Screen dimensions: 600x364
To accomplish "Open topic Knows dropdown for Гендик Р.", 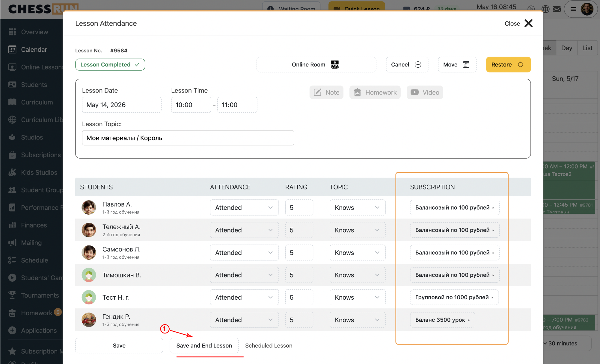I will tap(358, 320).
